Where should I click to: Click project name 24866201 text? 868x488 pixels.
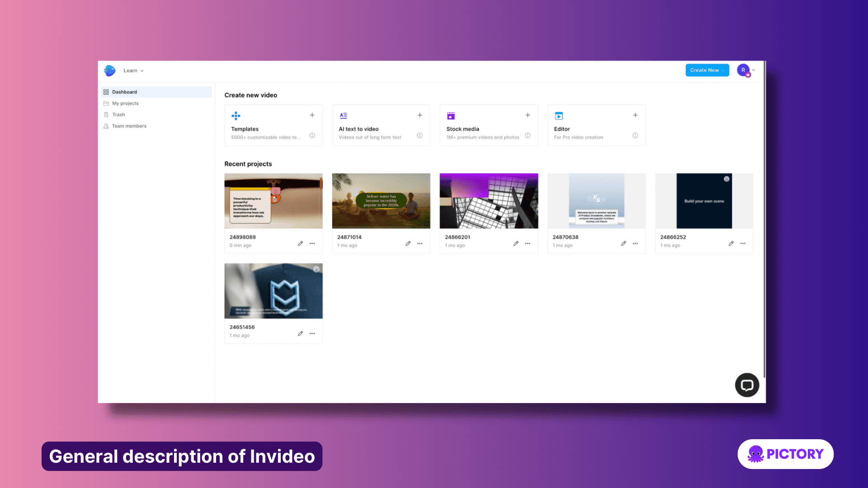pyautogui.click(x=458, y=237)
